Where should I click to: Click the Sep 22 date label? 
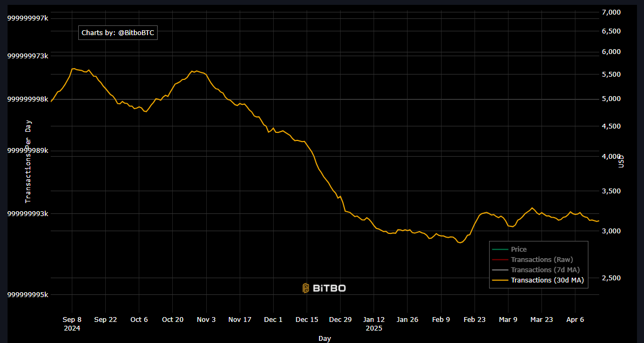coord(106,320)
